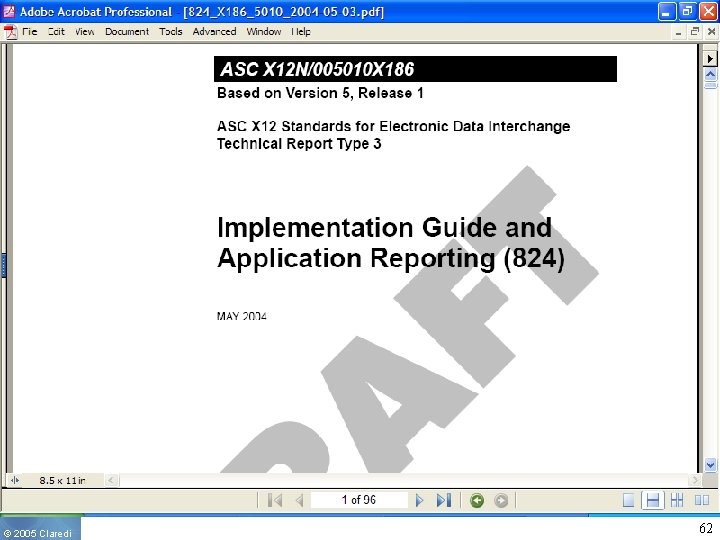Go to the first page
The height and width of the screenshot is (540, 720).
coord(275,500)
